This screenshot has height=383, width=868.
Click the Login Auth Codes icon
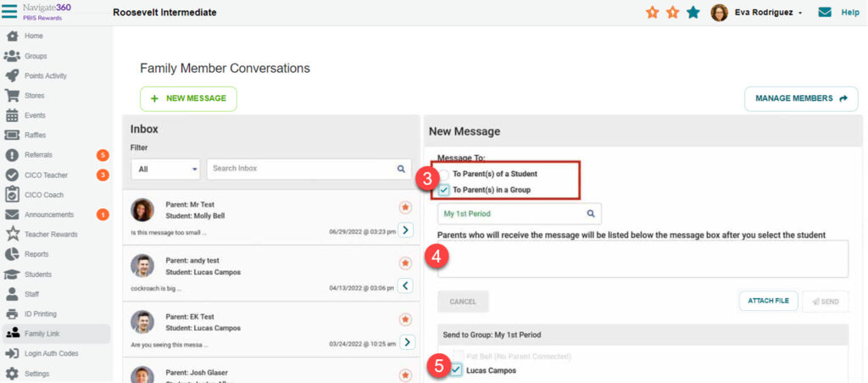pyautogui.click(x=12, y=353)
